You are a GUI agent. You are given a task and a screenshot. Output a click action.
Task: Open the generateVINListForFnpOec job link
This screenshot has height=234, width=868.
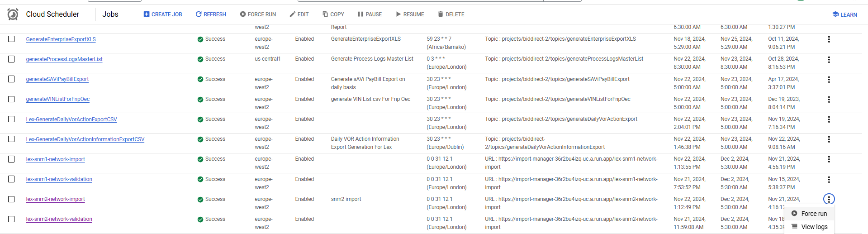[x=57, y=99]
